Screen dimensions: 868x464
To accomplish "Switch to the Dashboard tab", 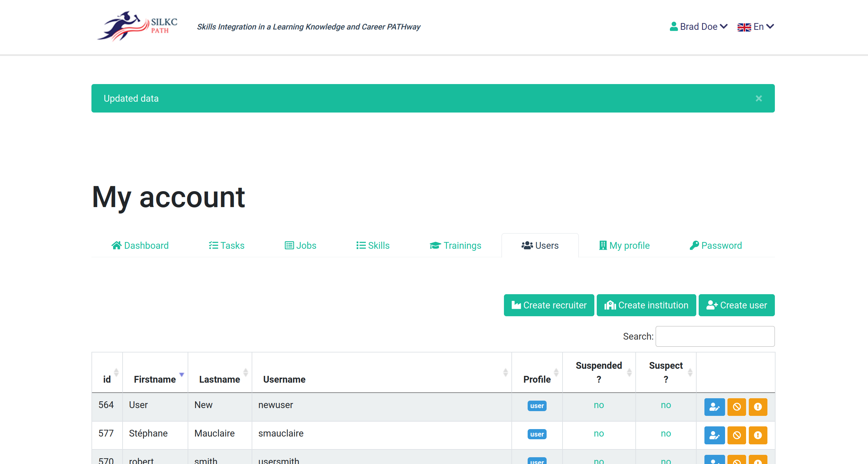I will (x=140, y=245).
